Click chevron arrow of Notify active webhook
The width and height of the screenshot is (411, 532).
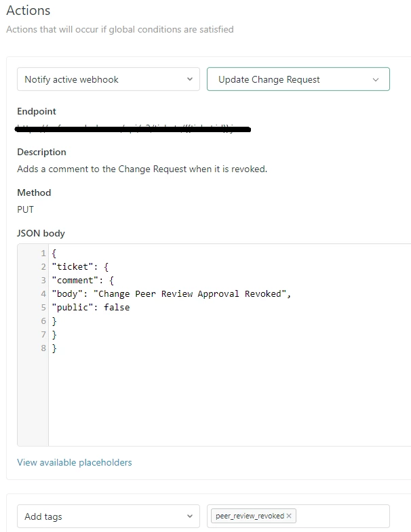(x=189, y=79)
